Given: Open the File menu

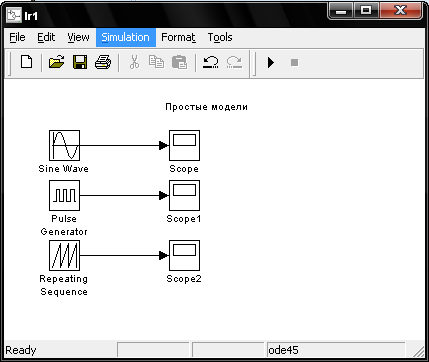Looking at the screenshot, I should click(x=17, y=37).
